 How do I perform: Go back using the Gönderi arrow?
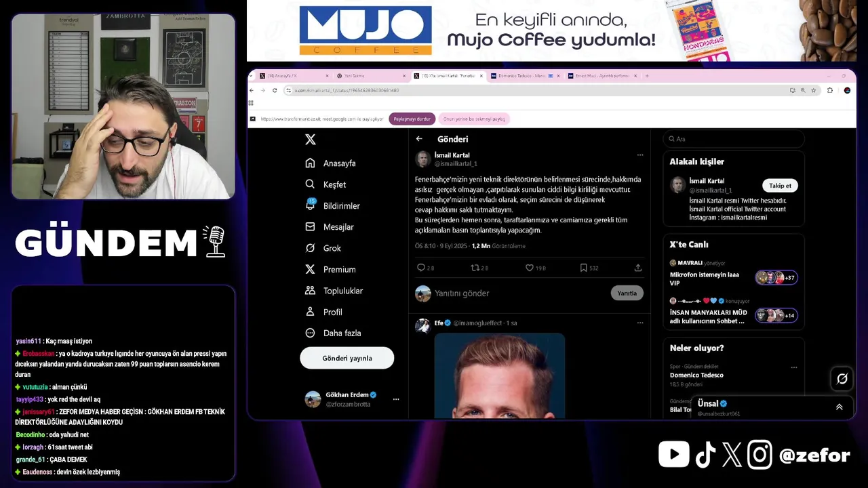pyautogui.click(x=419, y=139)
